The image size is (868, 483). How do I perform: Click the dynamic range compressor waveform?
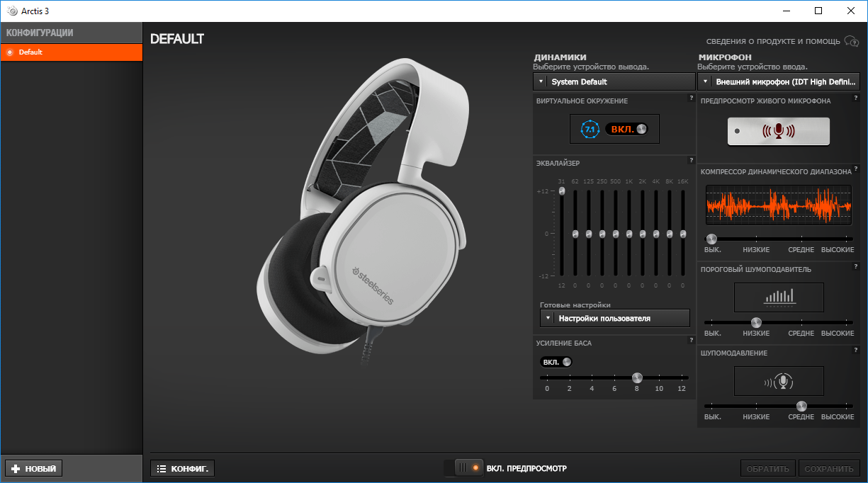(x=779, y=206)
